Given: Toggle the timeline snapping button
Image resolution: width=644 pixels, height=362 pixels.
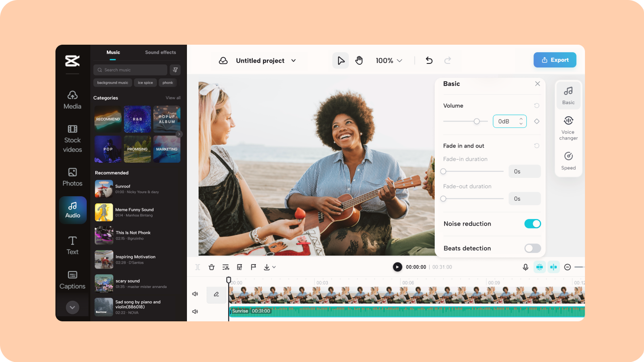Looking at the screenshot, I should tap(539, 267).
